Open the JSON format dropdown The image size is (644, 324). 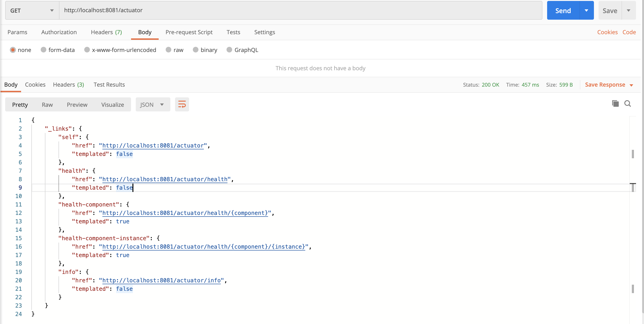click(x=153, y=105)
